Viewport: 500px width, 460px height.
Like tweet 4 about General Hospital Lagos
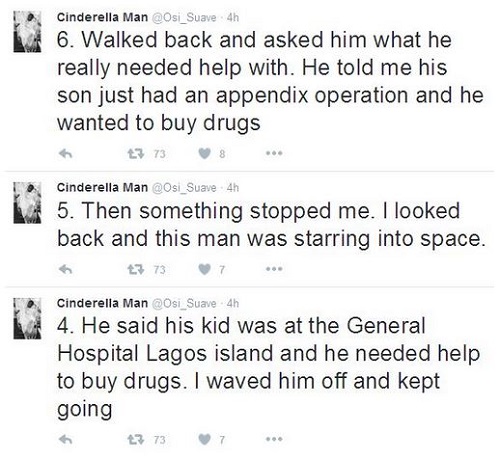(205, 440)
